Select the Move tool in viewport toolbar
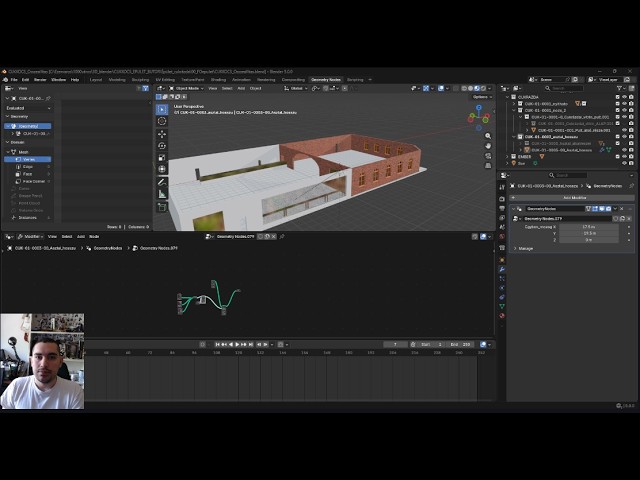640x480 pixels. coord(162,134)
